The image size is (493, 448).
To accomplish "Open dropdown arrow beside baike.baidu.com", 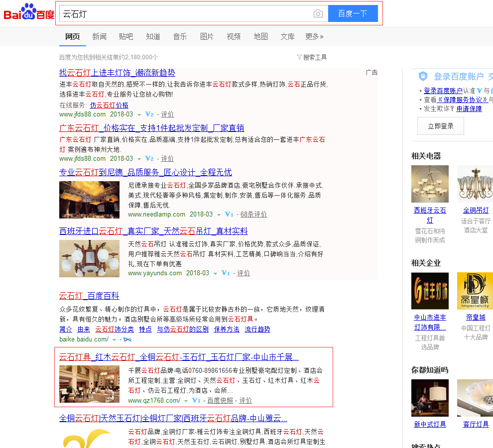I will pos(115,340).
